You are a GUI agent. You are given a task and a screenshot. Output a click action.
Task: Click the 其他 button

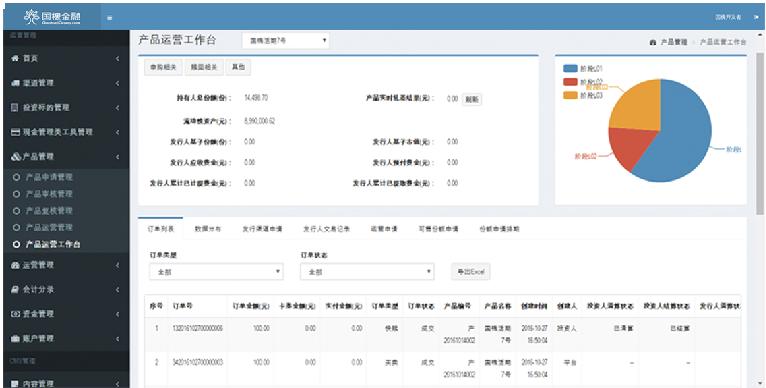tap(238, 67)
